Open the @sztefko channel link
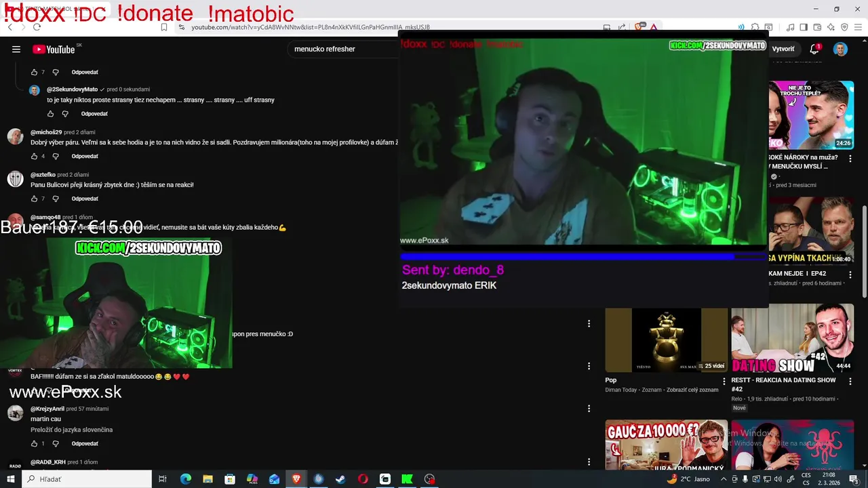The width and height of the screenshot is (868, 488). coord(43,175)
